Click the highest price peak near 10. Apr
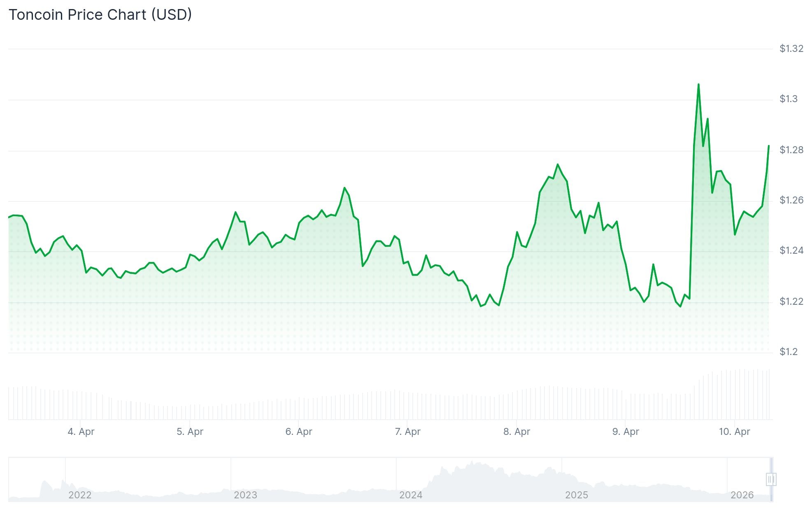This screenshot has width=812, height=514. point(699,84)
